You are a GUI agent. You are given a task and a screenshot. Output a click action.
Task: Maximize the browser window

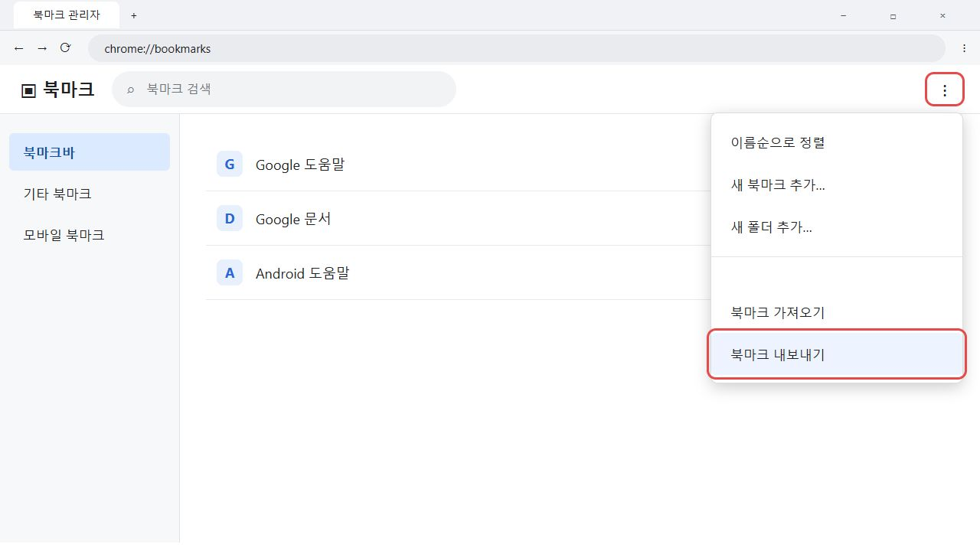[x=893, y=15]
